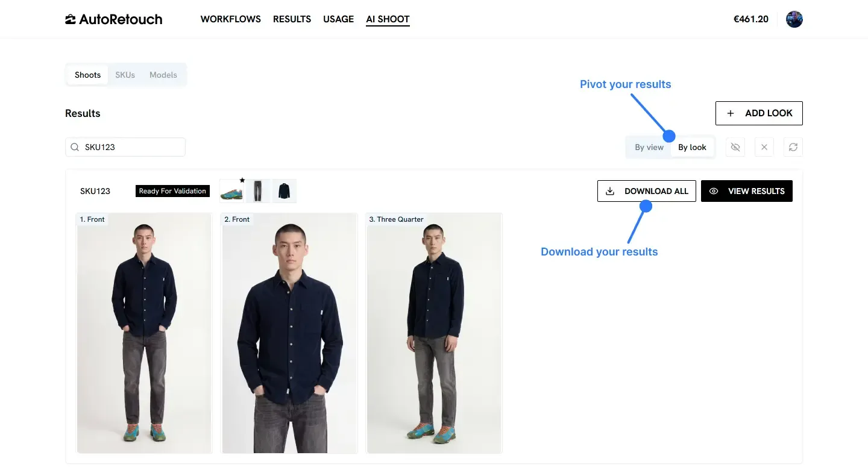
Task: Click the search magnifier icon
Action: point(75,147)
